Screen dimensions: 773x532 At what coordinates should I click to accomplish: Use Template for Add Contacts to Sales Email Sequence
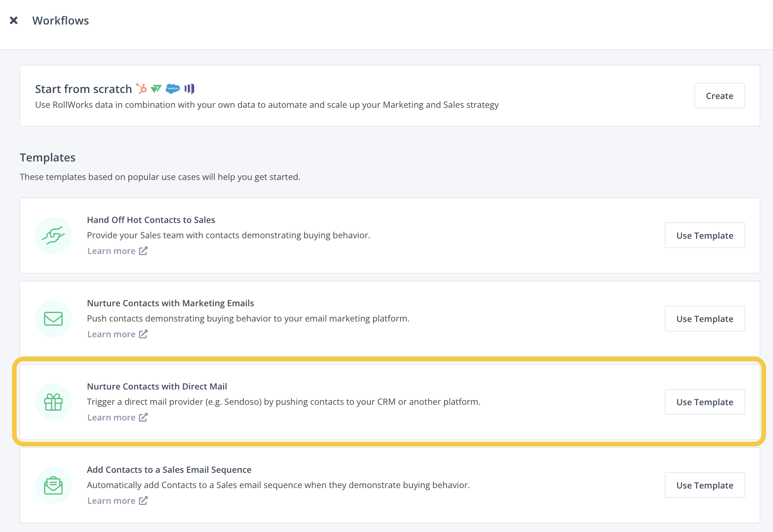[x=704, y=485]
